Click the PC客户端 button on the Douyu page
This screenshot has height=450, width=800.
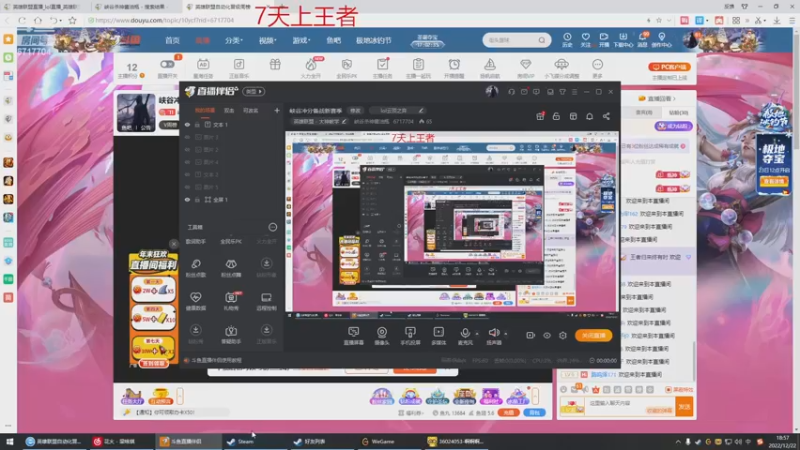tap(669, 67)
